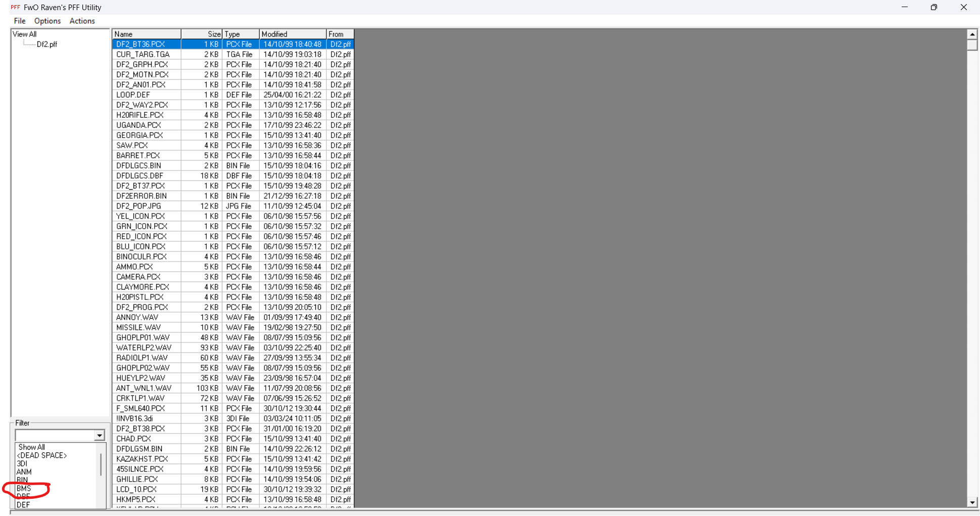
Task: Select file BLU_ICON.PCX
Action: [x=141, y=246]
